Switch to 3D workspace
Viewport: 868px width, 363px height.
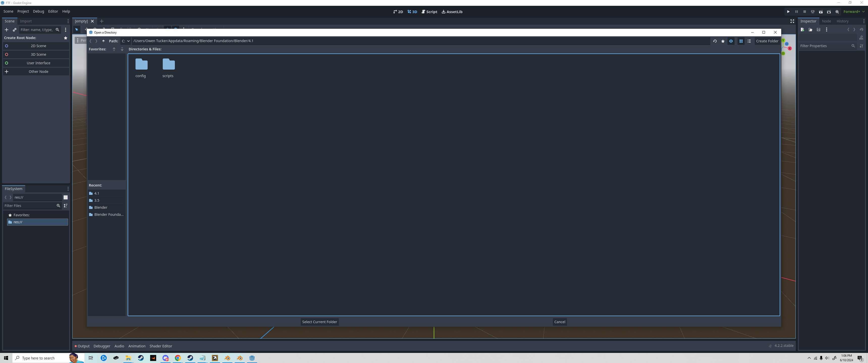(412, 12)
